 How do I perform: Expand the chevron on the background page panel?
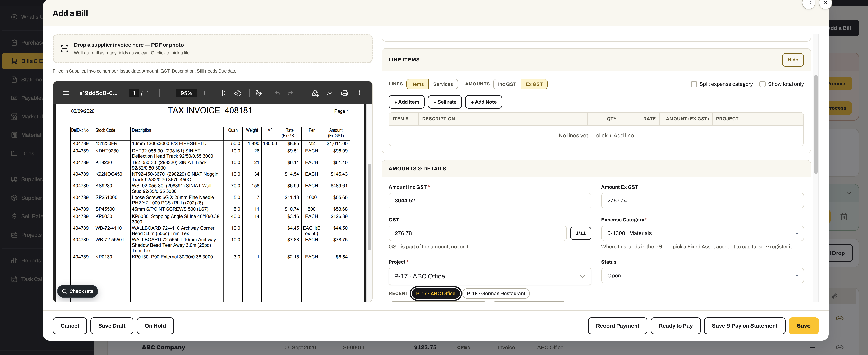coord(848,193)
